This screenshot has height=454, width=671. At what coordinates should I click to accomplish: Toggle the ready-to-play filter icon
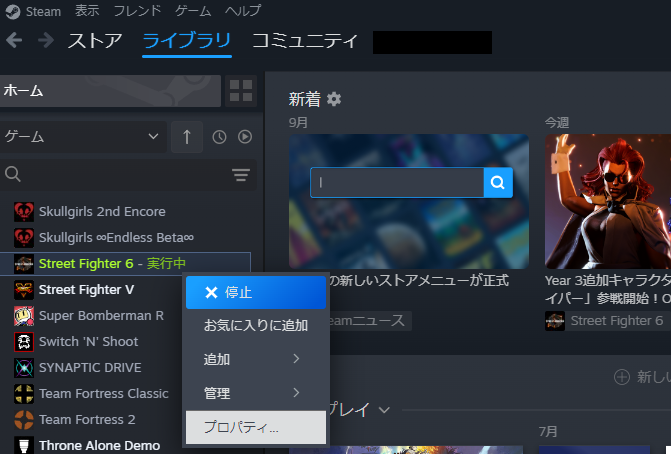point(245,137)
